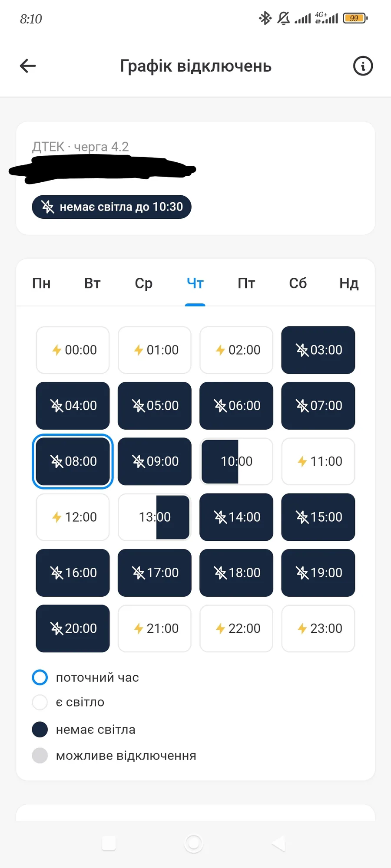Tap the half-filled 13:00 time slot
The height and width of the screenshot is (868, 391).
(x=155, y=517)
